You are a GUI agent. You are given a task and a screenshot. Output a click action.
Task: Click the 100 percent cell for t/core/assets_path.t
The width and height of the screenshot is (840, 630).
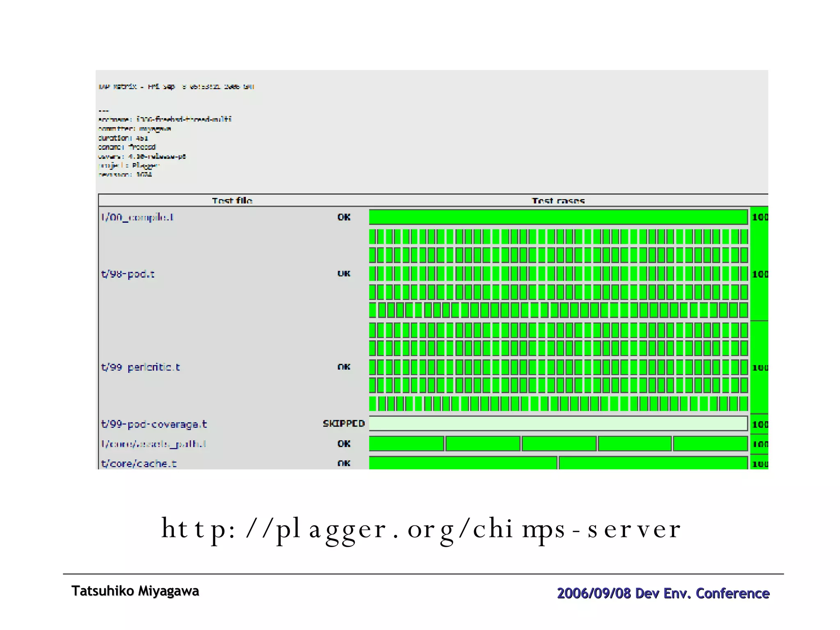tap(760, 444)
